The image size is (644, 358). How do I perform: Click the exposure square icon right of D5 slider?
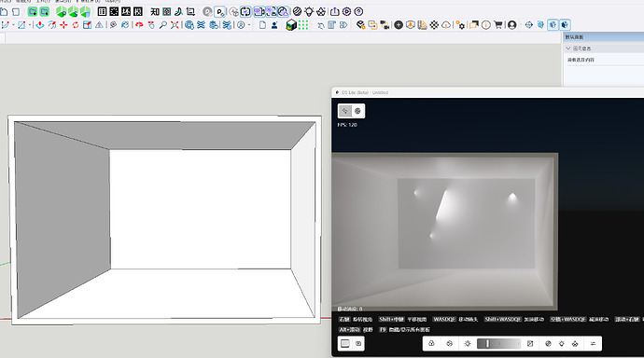[x=530, y=344]
